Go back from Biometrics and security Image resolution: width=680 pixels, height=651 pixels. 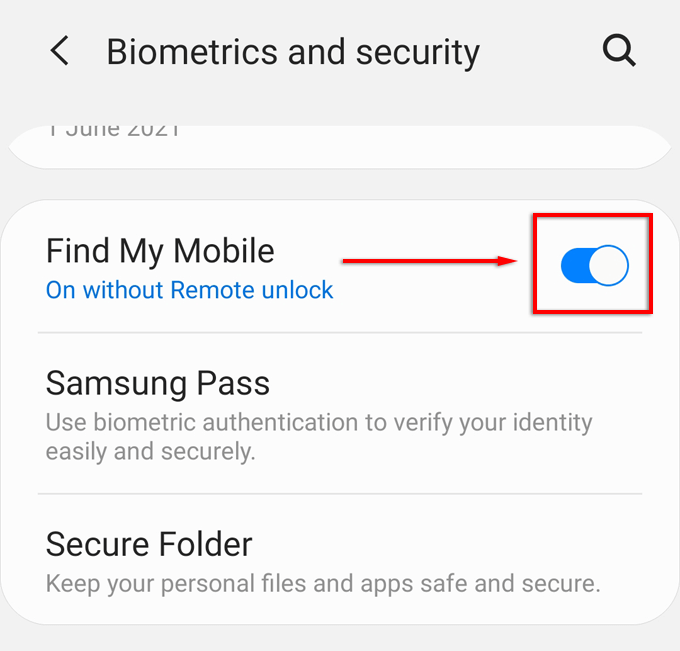(59, 51)
